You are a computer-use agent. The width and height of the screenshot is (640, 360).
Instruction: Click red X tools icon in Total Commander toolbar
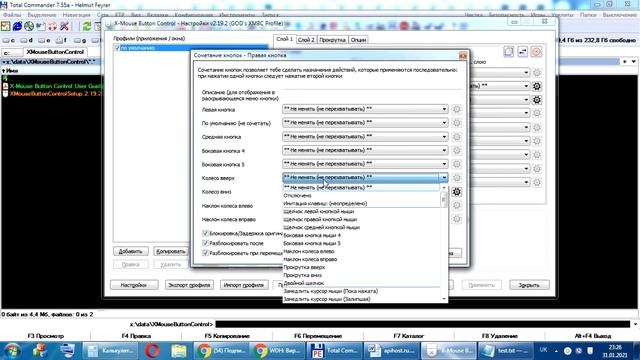(64, 27)
